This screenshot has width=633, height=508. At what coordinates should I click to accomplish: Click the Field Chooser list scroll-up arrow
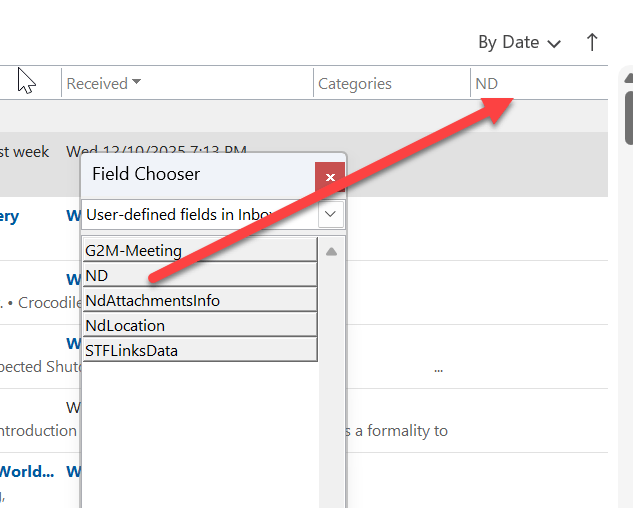(x=331, y=252)
